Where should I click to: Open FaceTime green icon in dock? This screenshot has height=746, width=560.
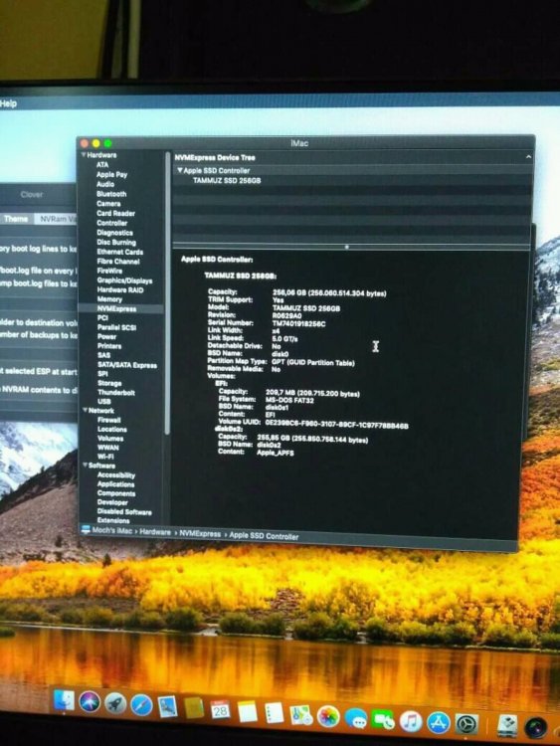[x=383, y=720]
